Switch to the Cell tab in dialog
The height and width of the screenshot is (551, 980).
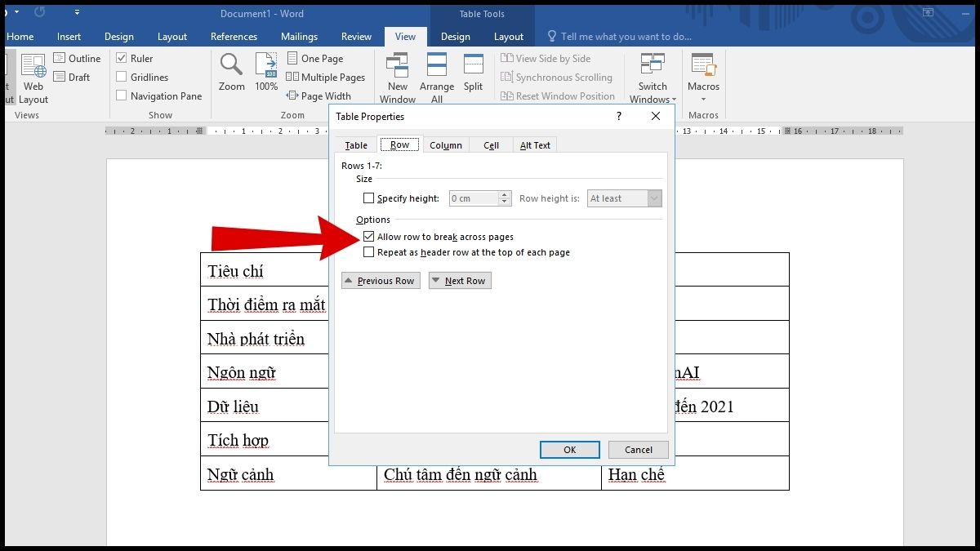pyautogui.click(x=491, y=144)
